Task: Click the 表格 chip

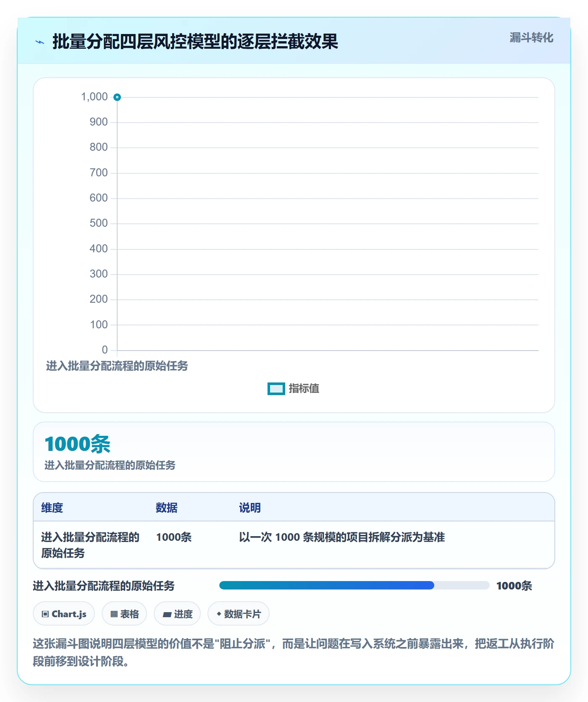Action: click(124, 614)
